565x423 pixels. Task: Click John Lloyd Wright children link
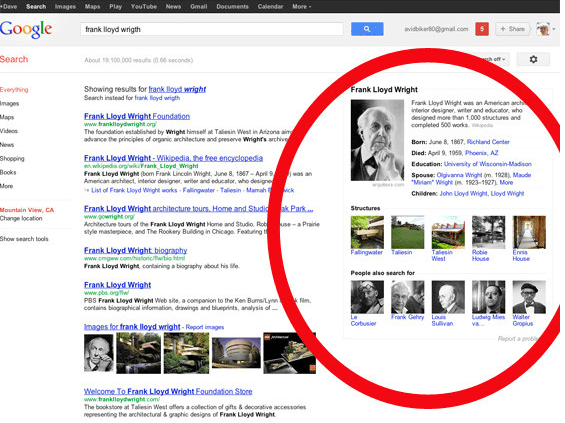463,193
